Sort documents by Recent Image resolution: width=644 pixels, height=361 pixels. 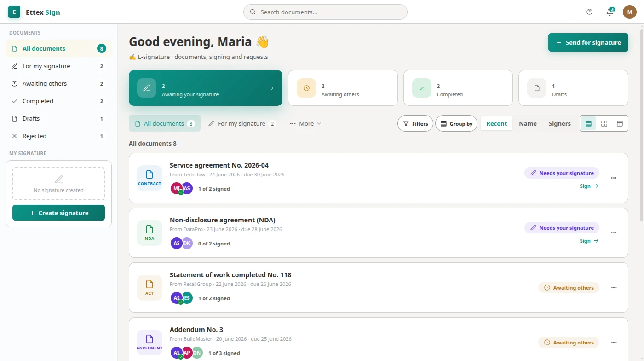coord(496,123)
